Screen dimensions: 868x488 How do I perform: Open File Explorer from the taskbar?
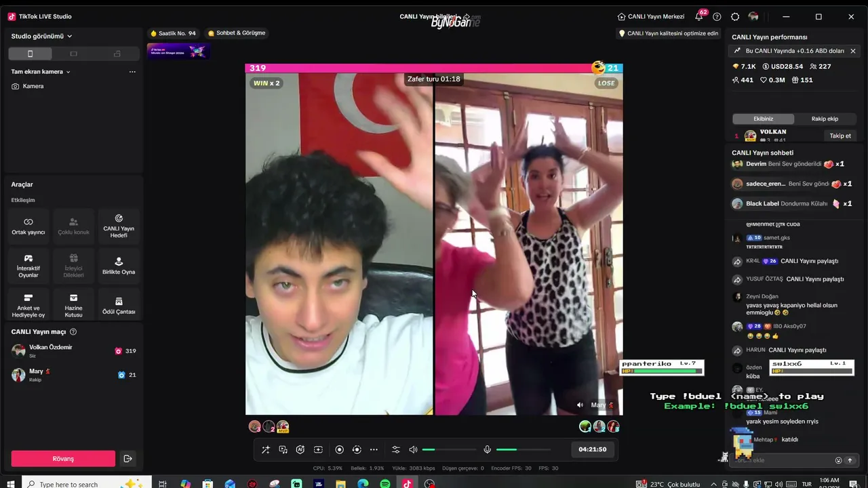pyautogui.click(x=340, y=484)
